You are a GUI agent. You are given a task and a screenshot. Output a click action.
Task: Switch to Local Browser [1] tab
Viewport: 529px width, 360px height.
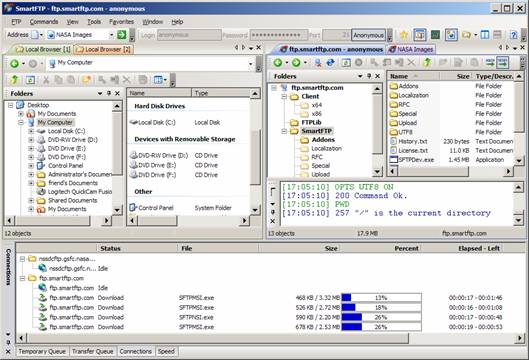[43, 50]
